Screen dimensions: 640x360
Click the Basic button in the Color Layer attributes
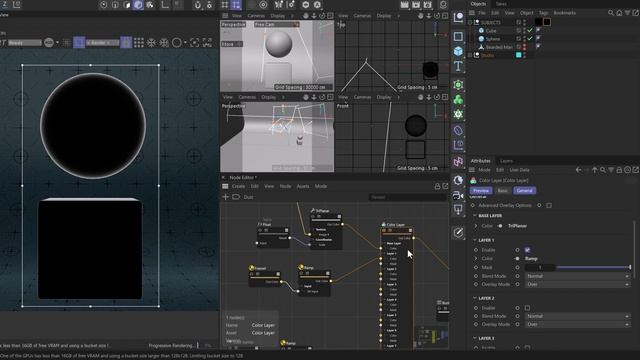502,191
